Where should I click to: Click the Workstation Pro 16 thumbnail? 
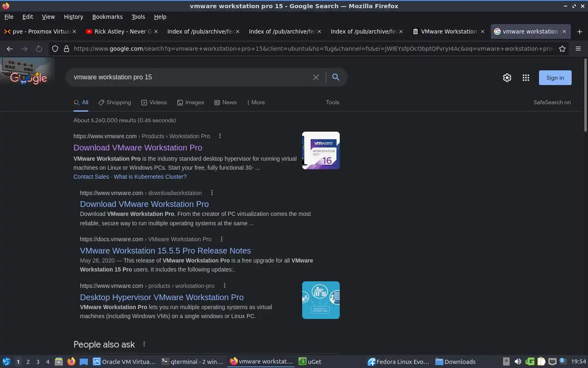pos(321,150)
